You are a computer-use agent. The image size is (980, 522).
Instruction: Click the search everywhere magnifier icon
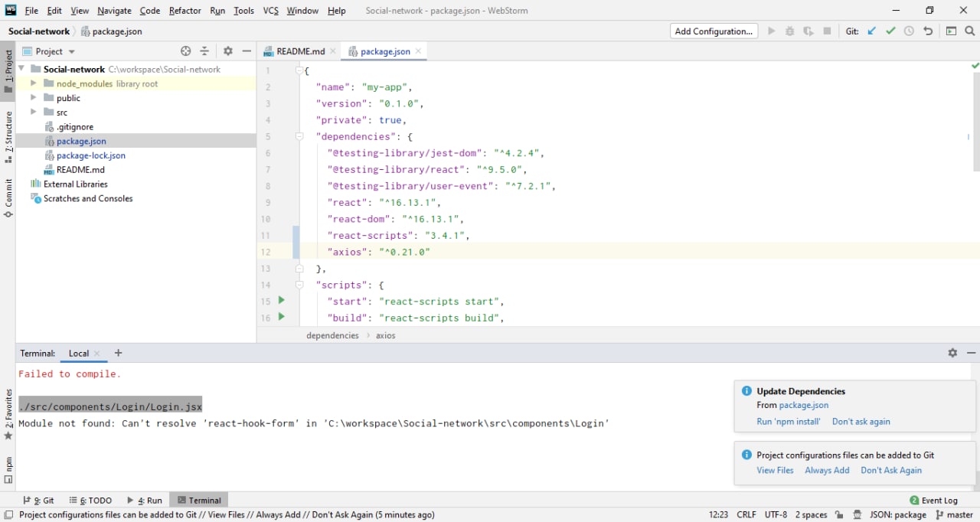click(969, 31)
